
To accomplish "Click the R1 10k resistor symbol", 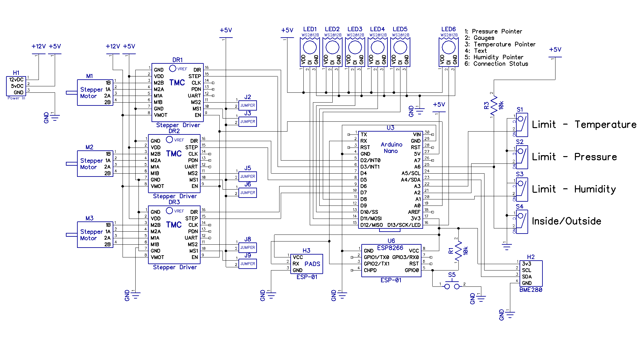I will [458, 251].
